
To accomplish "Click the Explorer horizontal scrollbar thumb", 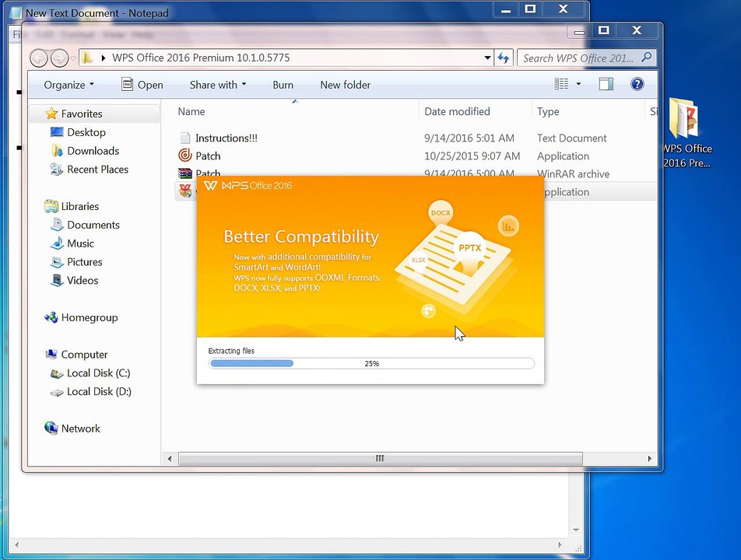I will click(x=381, y=458).
